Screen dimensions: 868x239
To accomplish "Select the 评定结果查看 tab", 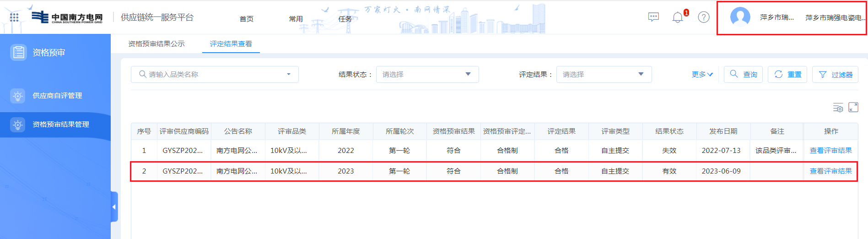I will pos(231,44).
